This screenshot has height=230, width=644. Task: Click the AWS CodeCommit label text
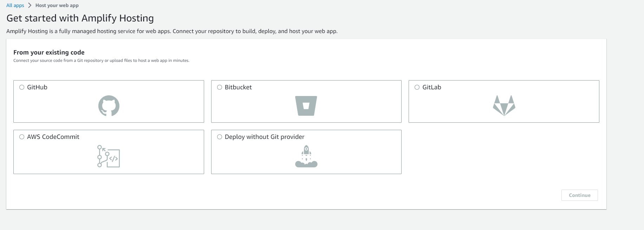click(53, 137)
